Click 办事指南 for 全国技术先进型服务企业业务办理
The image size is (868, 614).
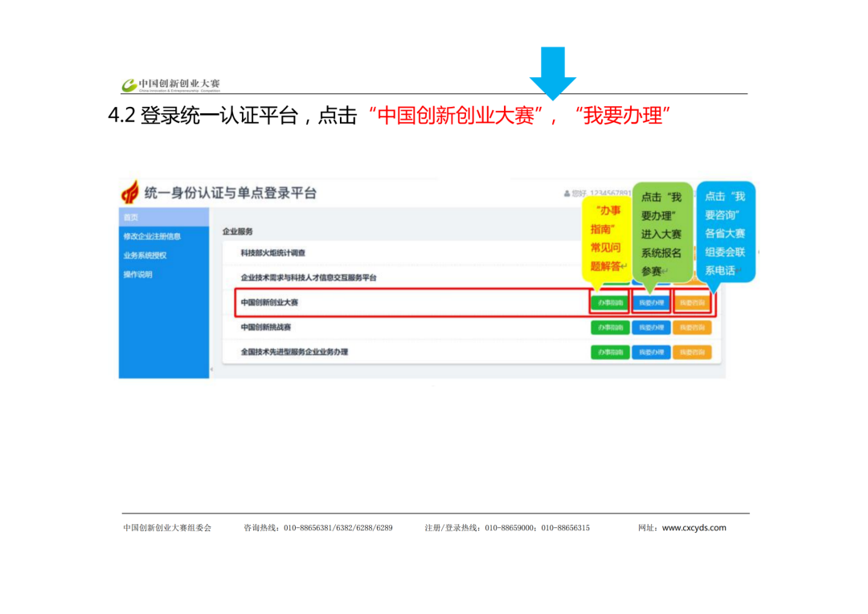pos(610,353)
